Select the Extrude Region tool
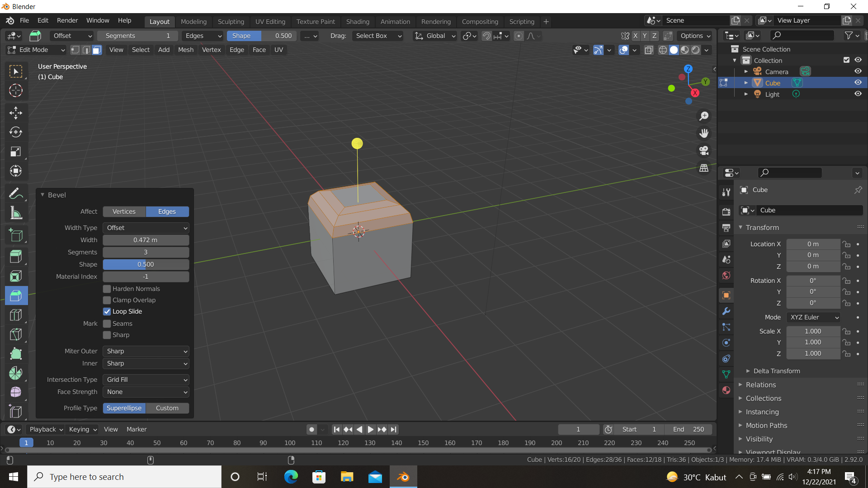Image resolution: width=868 pixels, height=488 pixels. coord(16,257)
